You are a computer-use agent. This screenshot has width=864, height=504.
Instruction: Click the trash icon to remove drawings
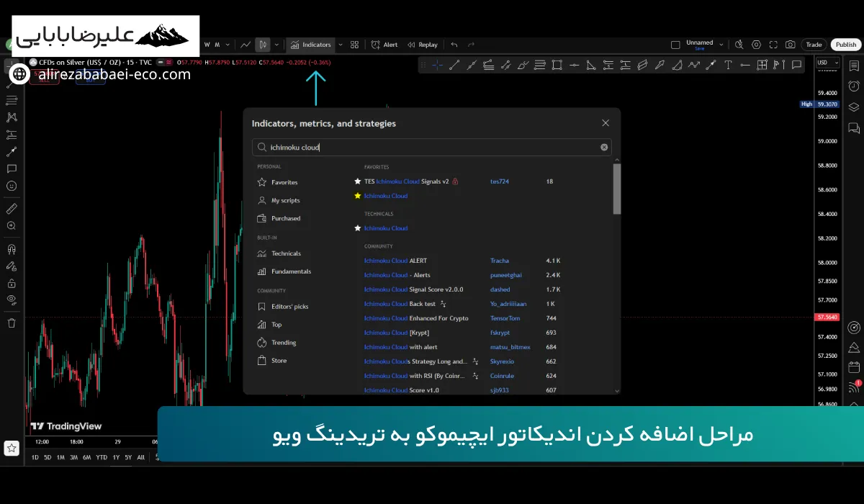point(12,323)
